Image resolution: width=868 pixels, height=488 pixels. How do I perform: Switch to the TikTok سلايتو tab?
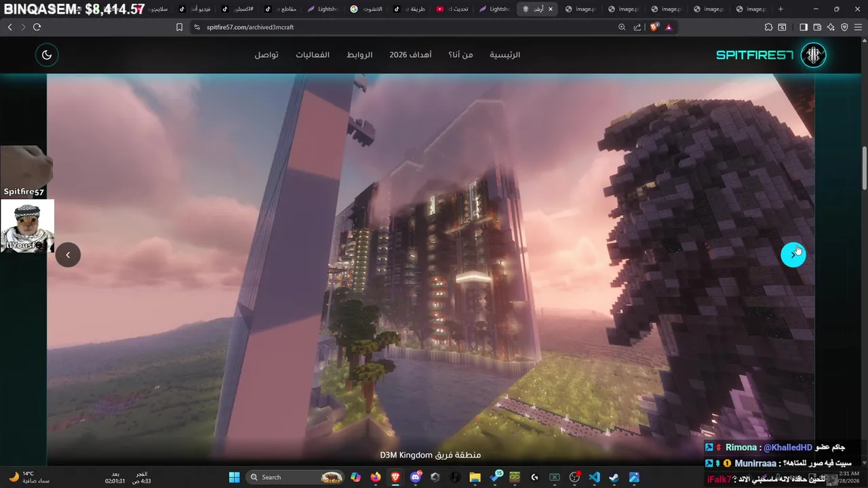[159, 9]
